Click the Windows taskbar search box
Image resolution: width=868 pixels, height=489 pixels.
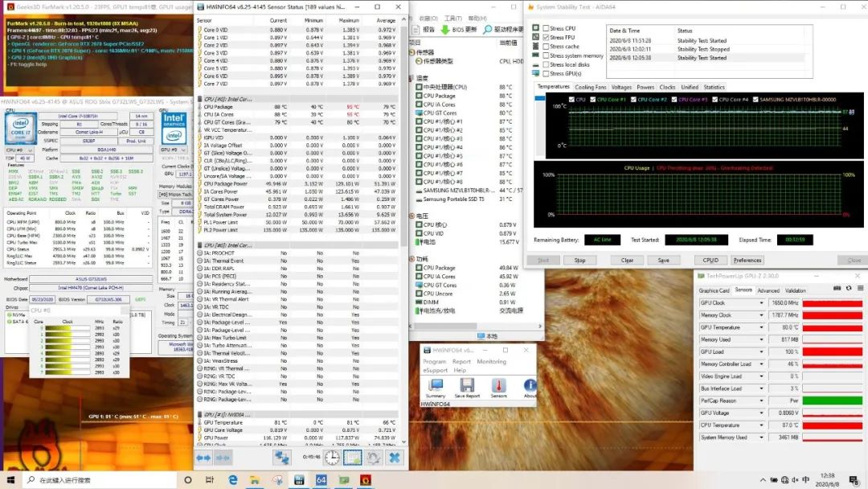pyautogui.click(x=96, y=480)
